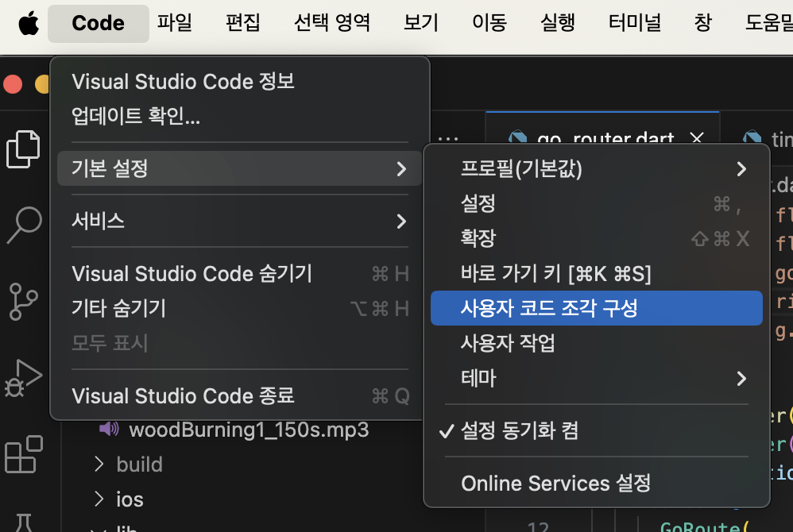Expand the 프로필(기본값) submenu
This screenshot has height=532, width=793.
596,168
